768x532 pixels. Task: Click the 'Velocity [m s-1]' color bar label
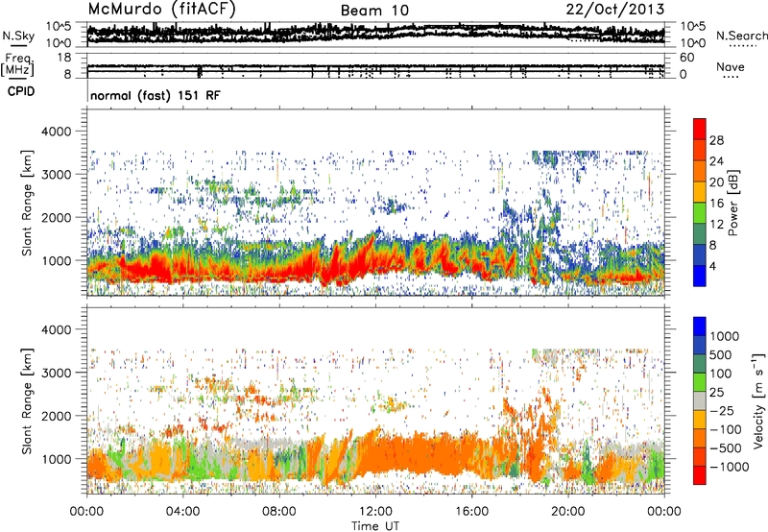758,401
